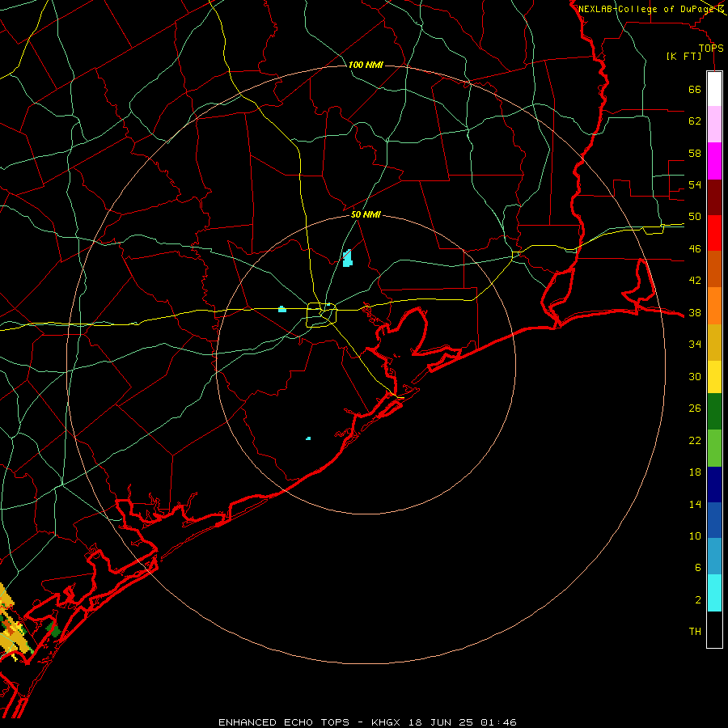This screenshot has height=728, width=728.
Task: Select the dark green legend swatch
Action: 714,412
